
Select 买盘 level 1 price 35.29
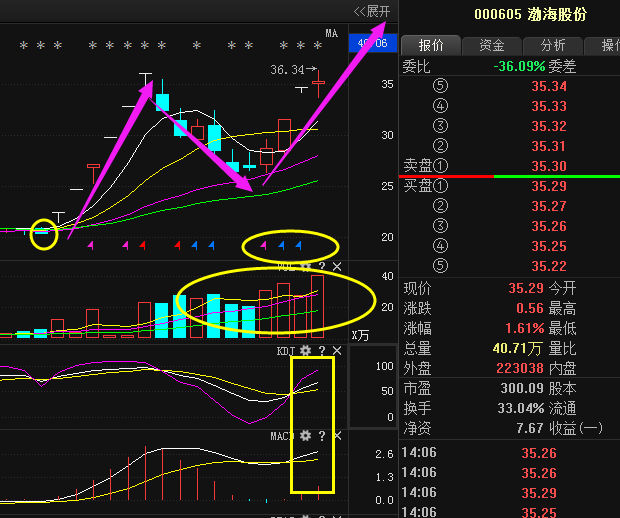point(549,186)
